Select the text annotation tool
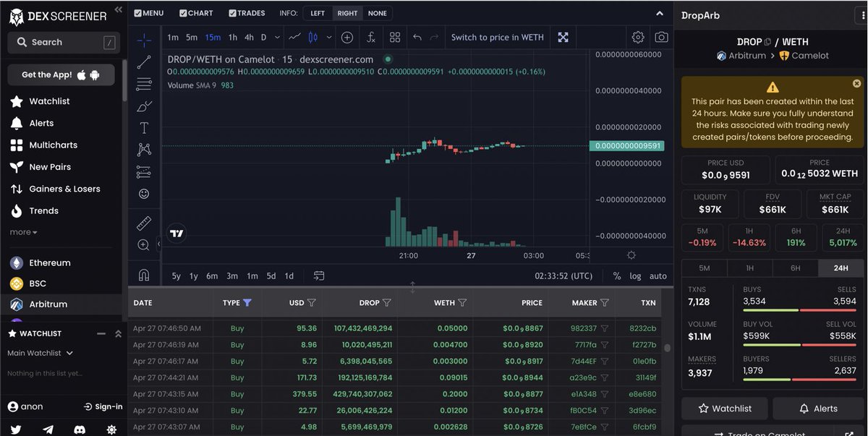868x436 pixels. click(144, 128)
